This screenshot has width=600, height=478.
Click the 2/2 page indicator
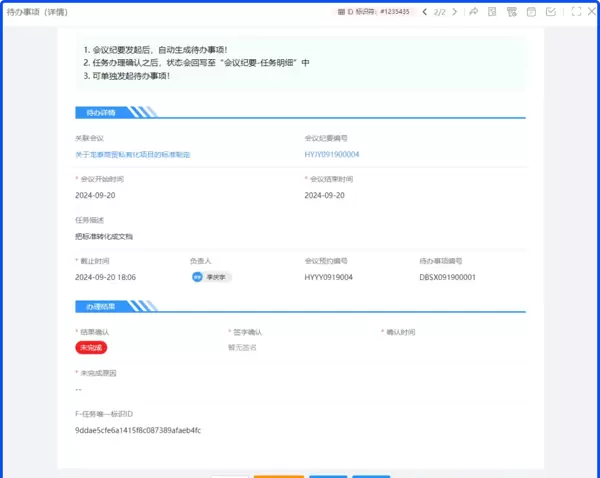pos(439,12)
